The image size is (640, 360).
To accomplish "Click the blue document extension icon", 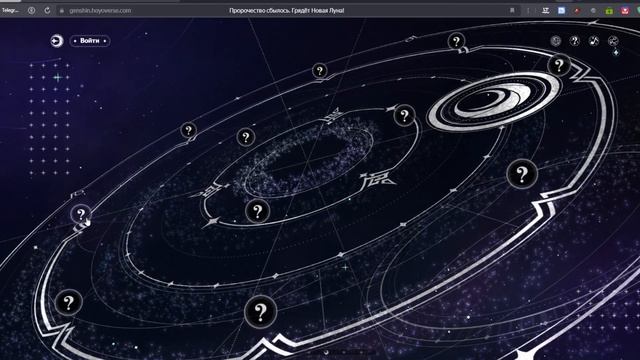I will click(562, 11).
